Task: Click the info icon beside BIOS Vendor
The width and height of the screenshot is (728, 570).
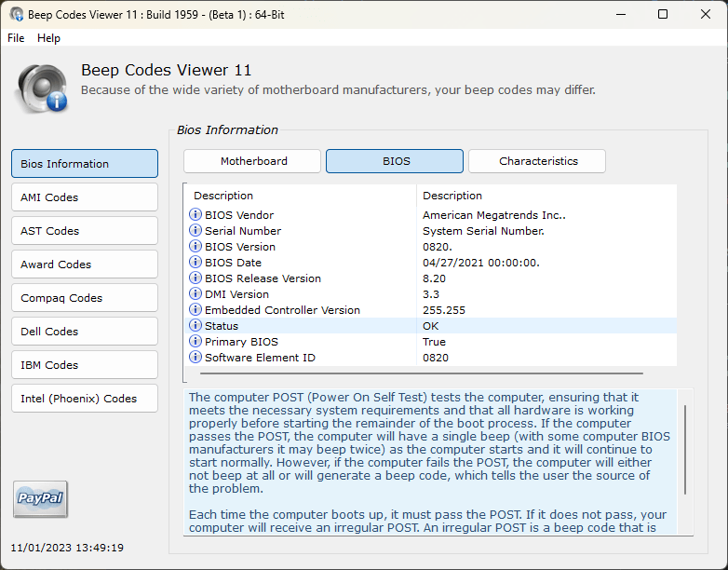Action: point(195,214)
